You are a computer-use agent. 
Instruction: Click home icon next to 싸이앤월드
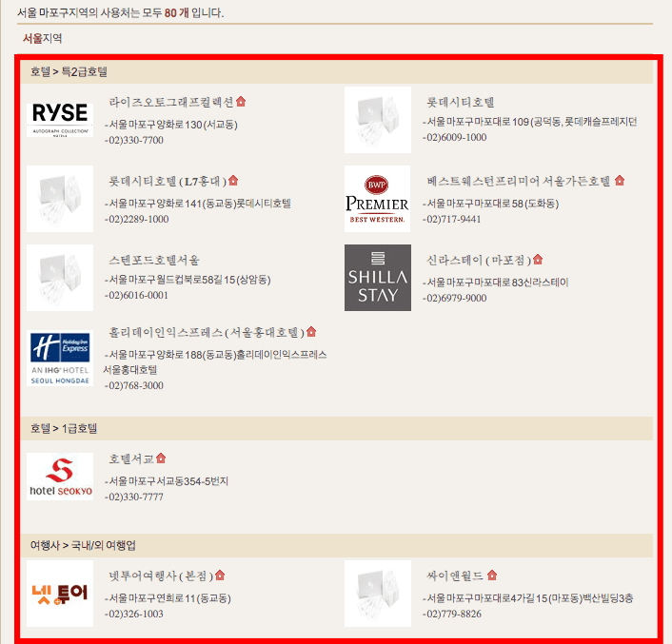click(x=492, y=575)
